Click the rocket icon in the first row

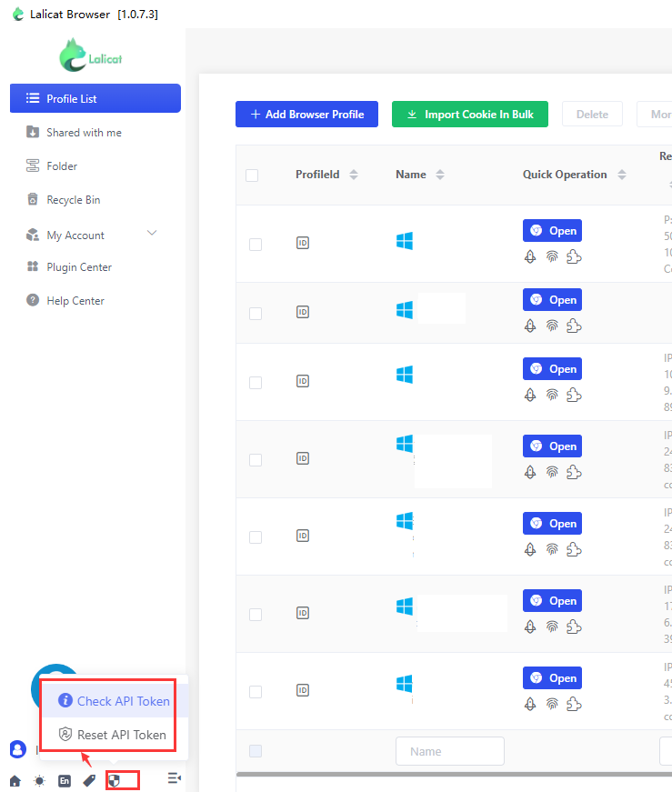click(530, 256)
